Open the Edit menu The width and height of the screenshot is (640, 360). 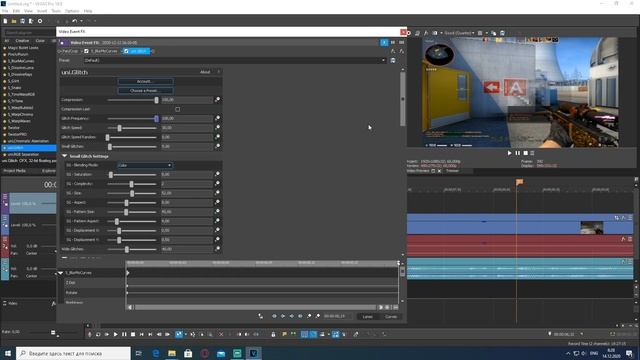coord(16,11)
